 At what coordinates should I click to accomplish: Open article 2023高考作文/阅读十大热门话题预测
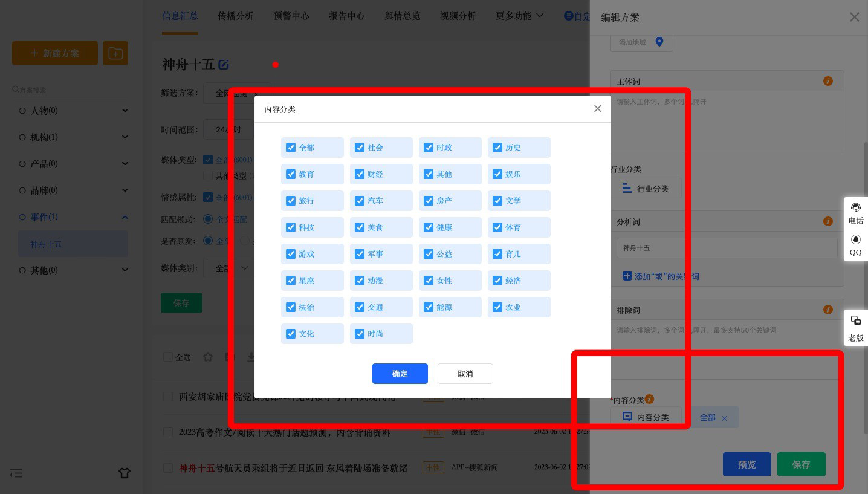click(285, 433)
